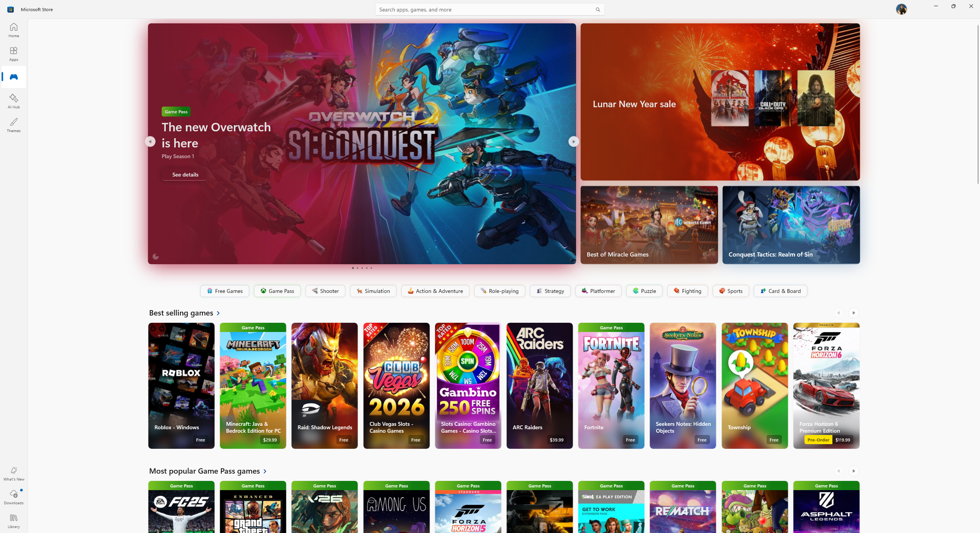Expand Best selling games chevron
This screenshot has width=980, height=533.
(x=218, y=313)
